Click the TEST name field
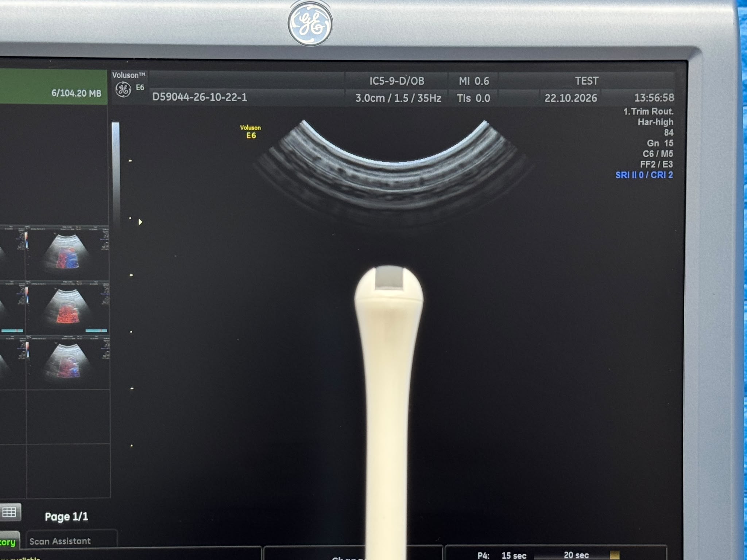 [587, 81]
